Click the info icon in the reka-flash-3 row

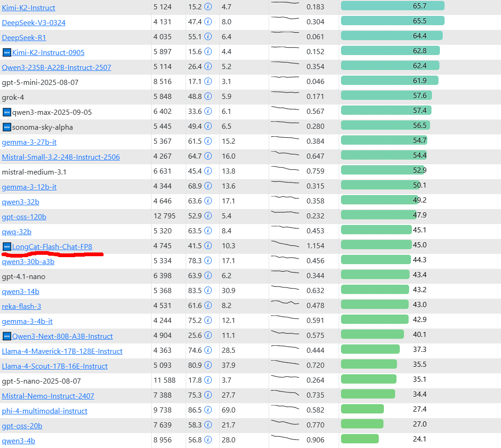(208, 306)
